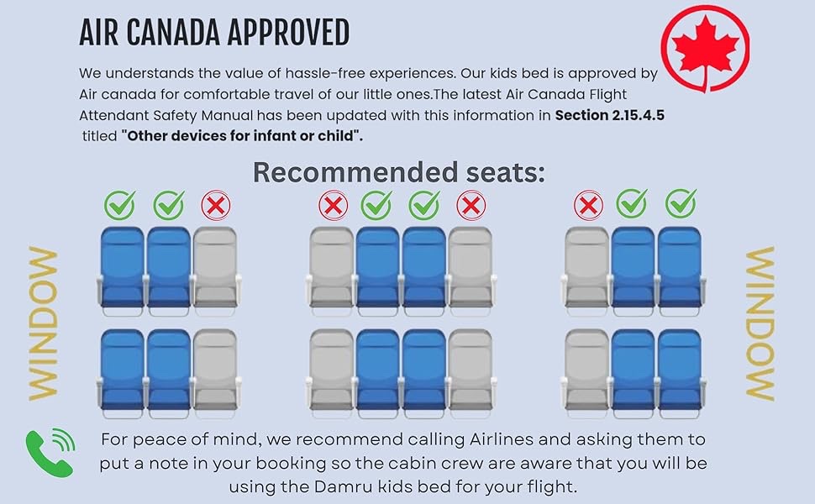The height and width of the screenshot is (504, 815).
Task: Pick the bottom-row blue seat nearest the left window
Action: pyautogui.click(x=122, y=370)
